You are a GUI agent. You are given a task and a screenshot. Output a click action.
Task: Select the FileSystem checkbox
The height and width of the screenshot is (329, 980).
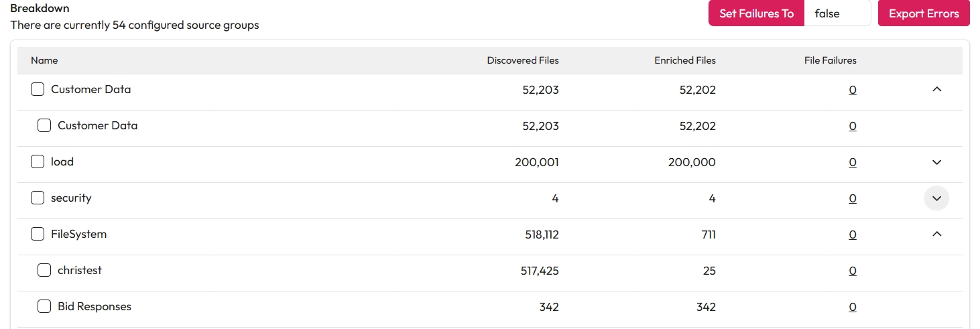pyautogui.click(x=38, y=235)
